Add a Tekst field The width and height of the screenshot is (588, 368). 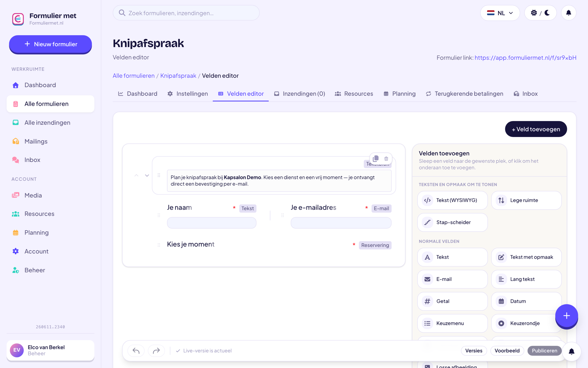click(452, 257)
